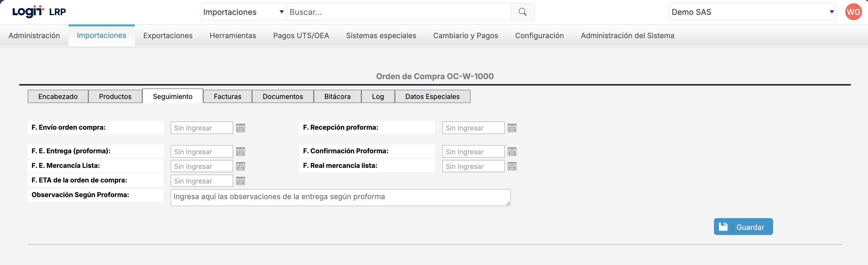Open calendar for F. E. Entrega (proforma)
Image resolution: width=868 pixels, height=265 pixels.
(240, 151)
